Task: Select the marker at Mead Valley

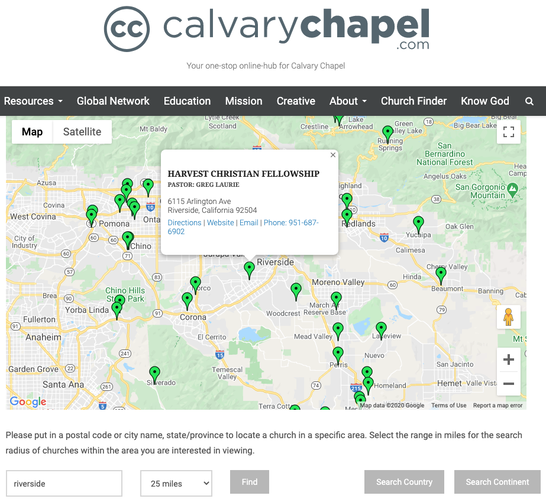Action: (338, 331)
